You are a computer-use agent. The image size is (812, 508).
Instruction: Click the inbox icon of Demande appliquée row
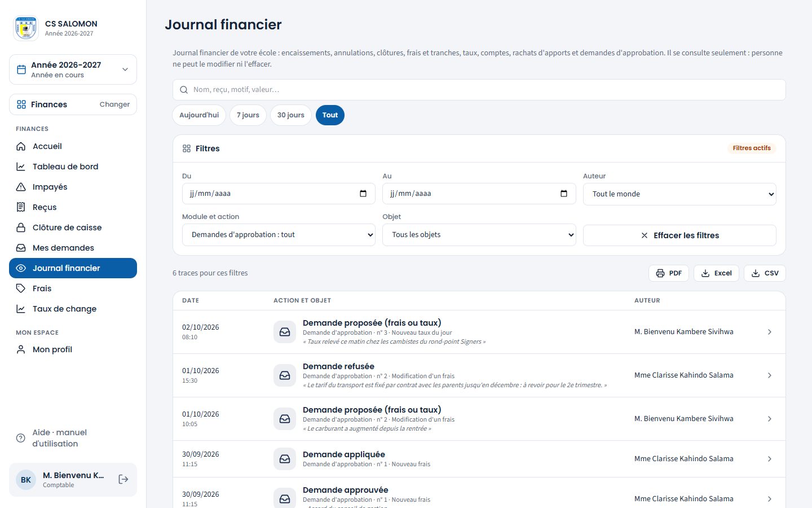tap(285, 459)
